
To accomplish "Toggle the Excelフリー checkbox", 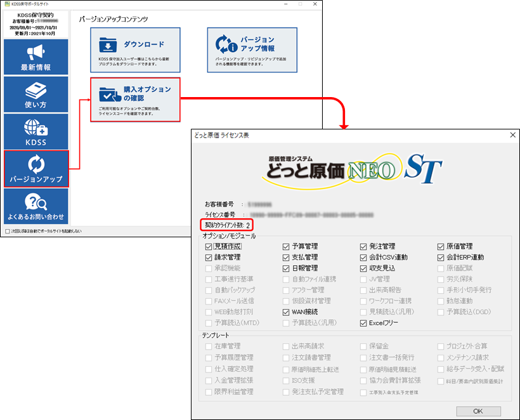I will point(363,324).
